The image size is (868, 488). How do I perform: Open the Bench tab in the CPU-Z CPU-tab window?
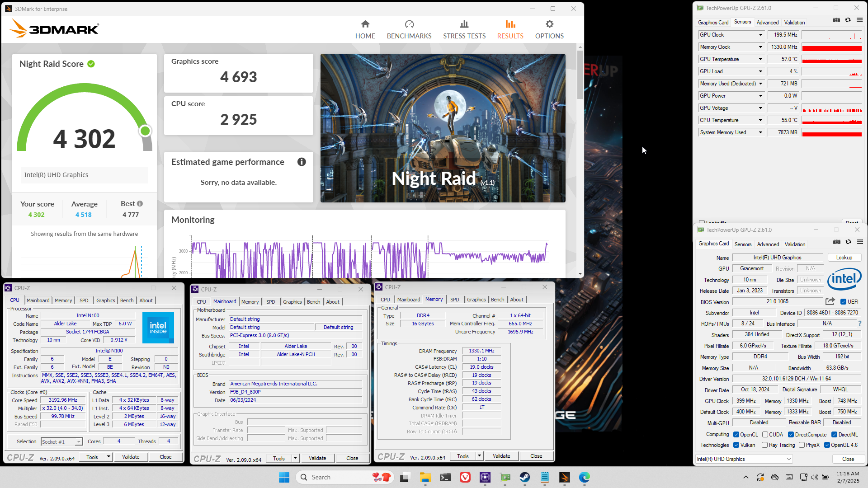127,300
